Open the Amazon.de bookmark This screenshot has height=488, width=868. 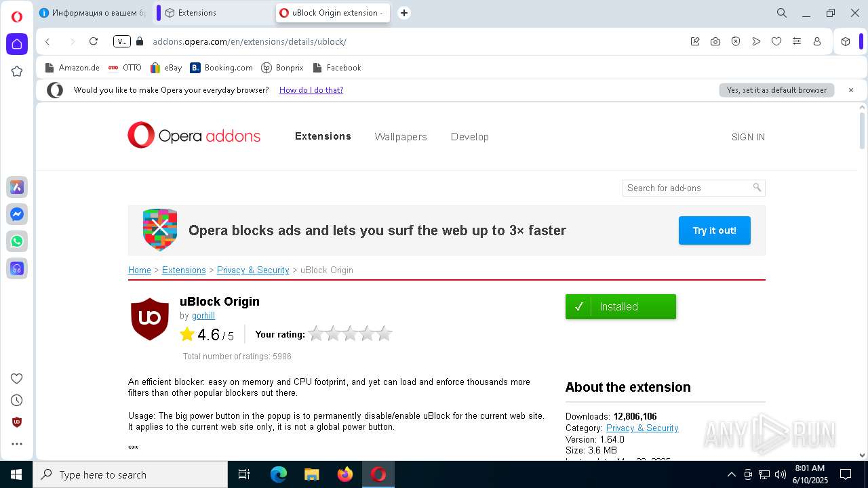(72, 68)
